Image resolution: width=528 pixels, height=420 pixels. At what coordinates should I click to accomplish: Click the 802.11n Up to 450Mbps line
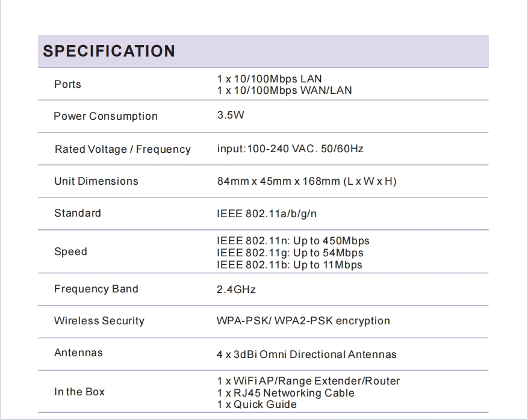pyautogui.click(x=293, y=241)
